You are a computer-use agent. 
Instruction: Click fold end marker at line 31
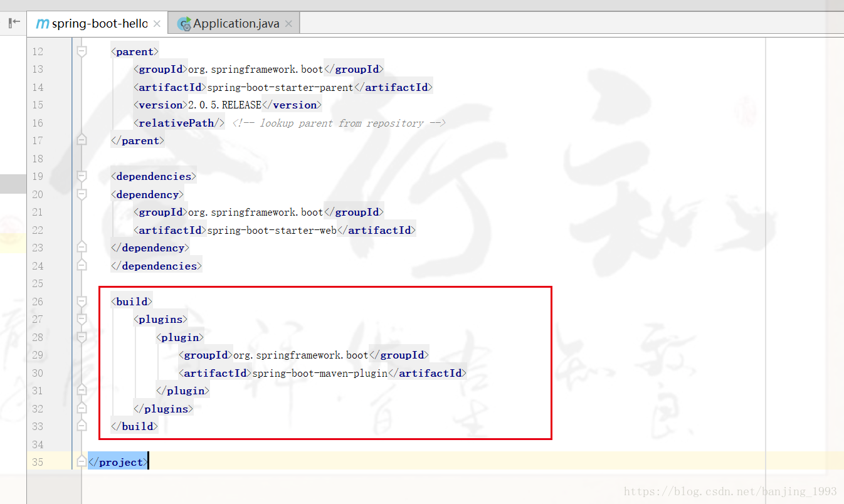tap(82, 391)
